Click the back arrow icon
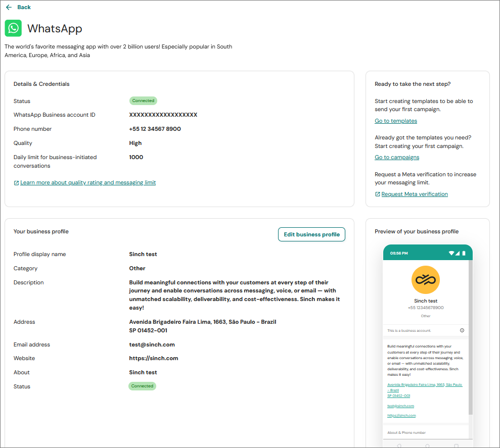Viewport: 500px width, 448px height. [x=9, y=7]
